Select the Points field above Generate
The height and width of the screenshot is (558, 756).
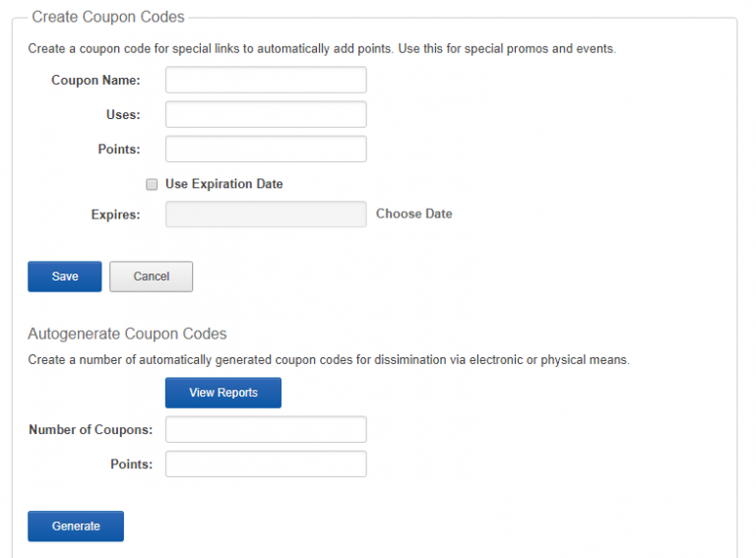pos(266,464)
